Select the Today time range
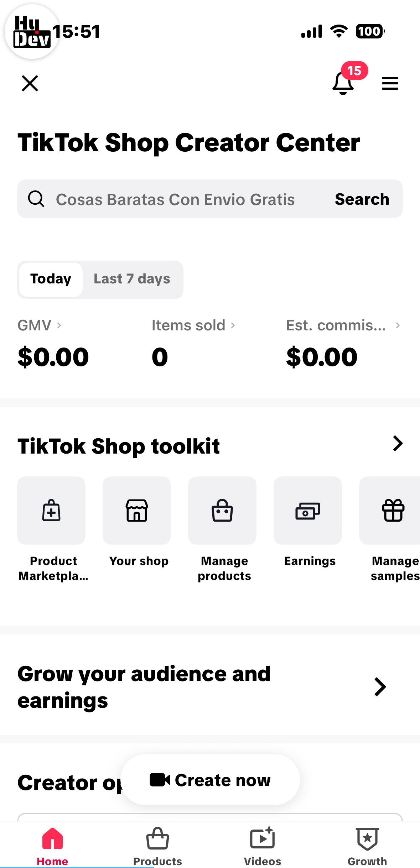 51,279
